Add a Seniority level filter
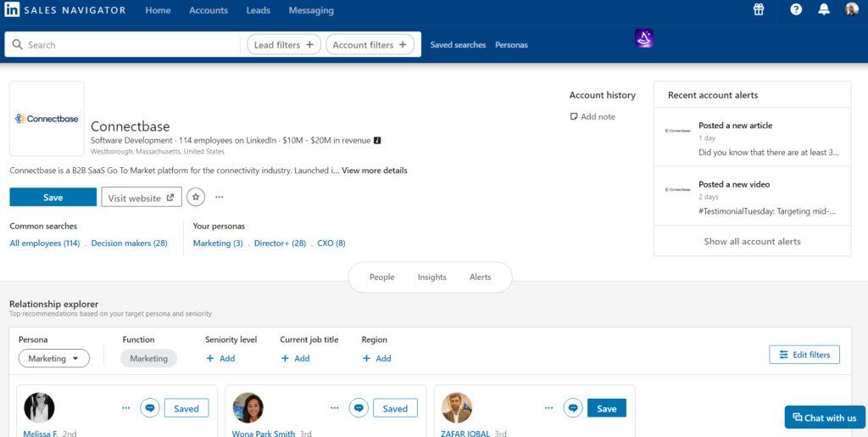The height and width of the screenshot is (437, 868). click(220, 358)
